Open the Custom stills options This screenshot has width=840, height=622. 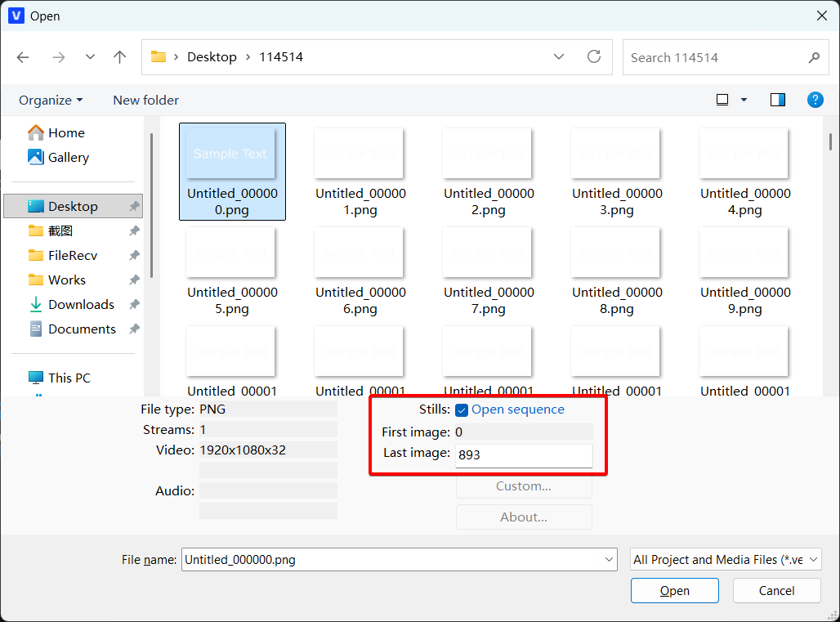point(523,487)
